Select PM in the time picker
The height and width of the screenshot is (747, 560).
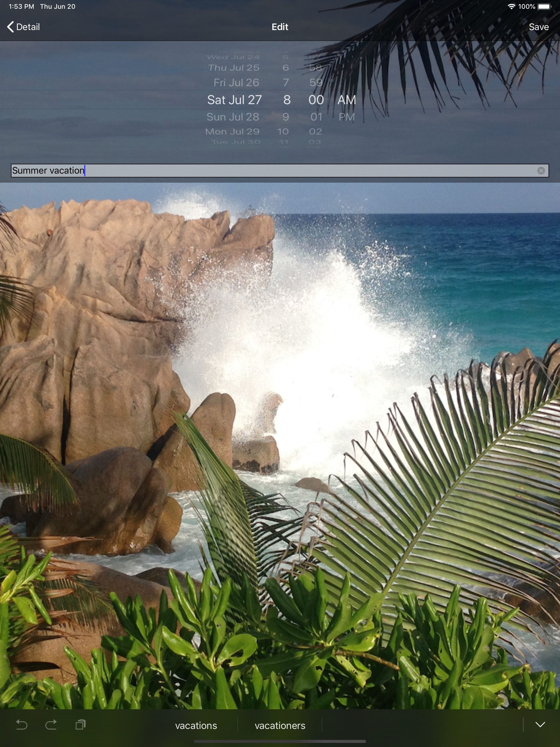tap(346, 117)
